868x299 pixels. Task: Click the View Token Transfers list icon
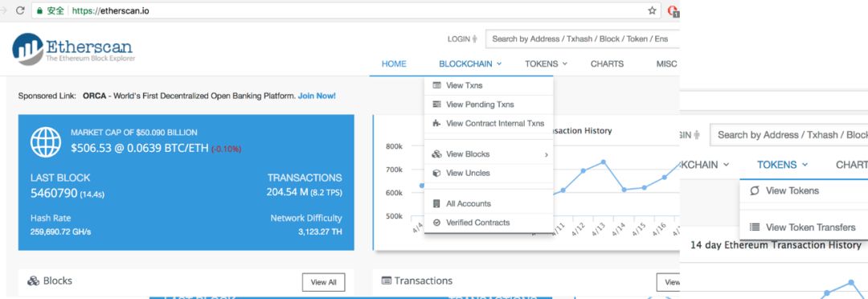pos(755,227)
